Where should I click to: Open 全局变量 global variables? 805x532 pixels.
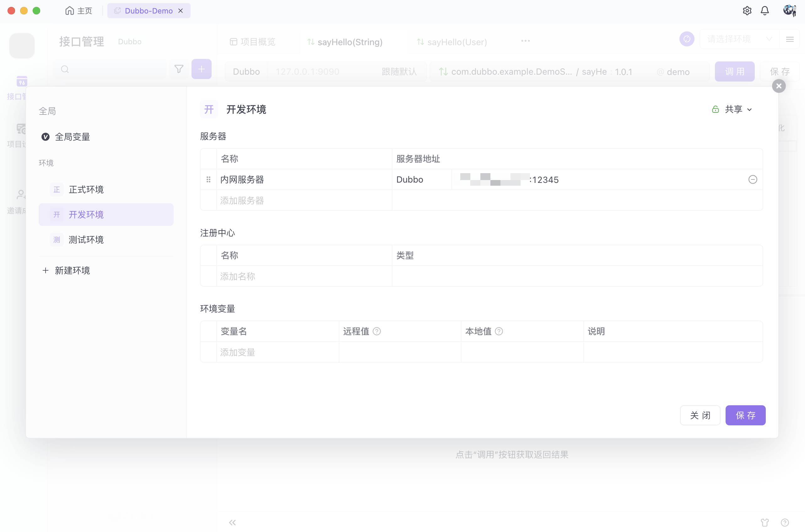click(72, 137)
